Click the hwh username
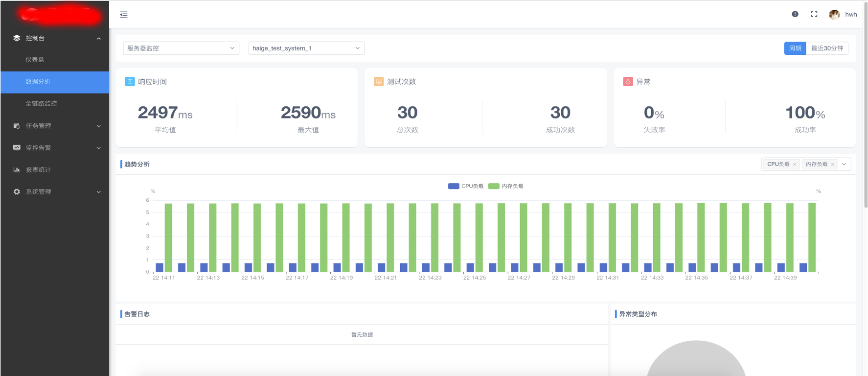This screenshot has height=376, width=868. 851,15
